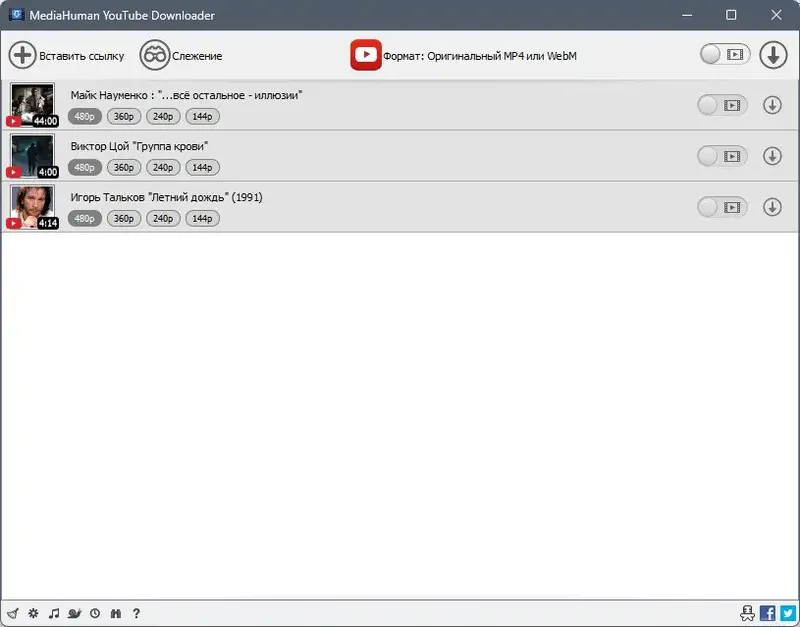Toggle playback for Игорь Тальков track

[x=722, y=207]
